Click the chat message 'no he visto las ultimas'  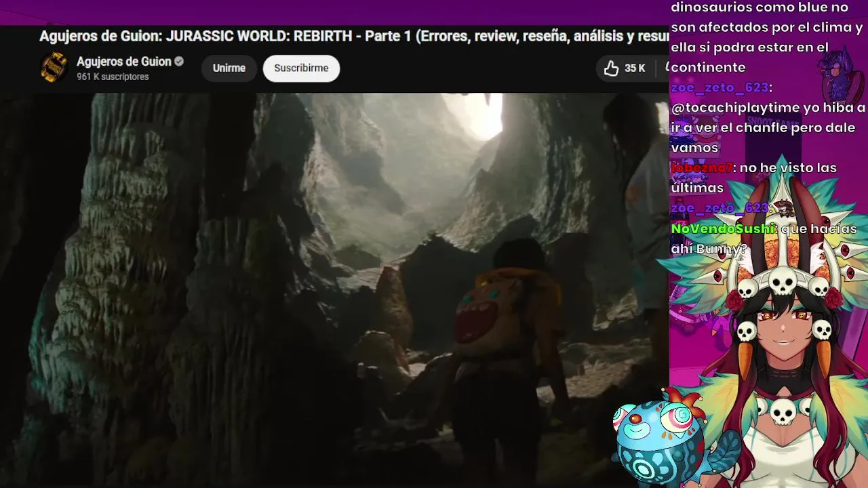click(x=754, y=178)
